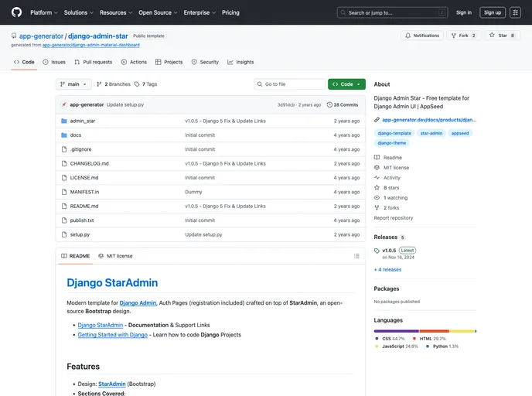Open the Platform dropdown menu
Screen dimensions: 532x396
[44, 12]
